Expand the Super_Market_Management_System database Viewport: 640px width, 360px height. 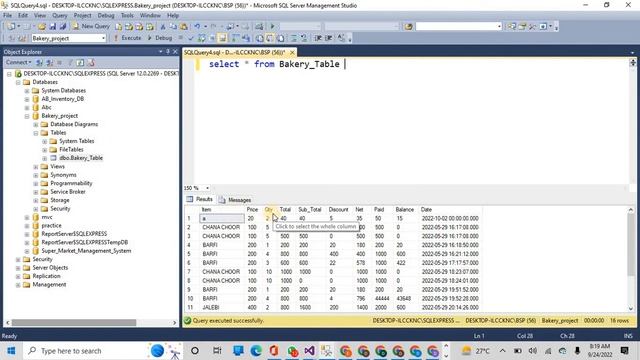[27, 251]
